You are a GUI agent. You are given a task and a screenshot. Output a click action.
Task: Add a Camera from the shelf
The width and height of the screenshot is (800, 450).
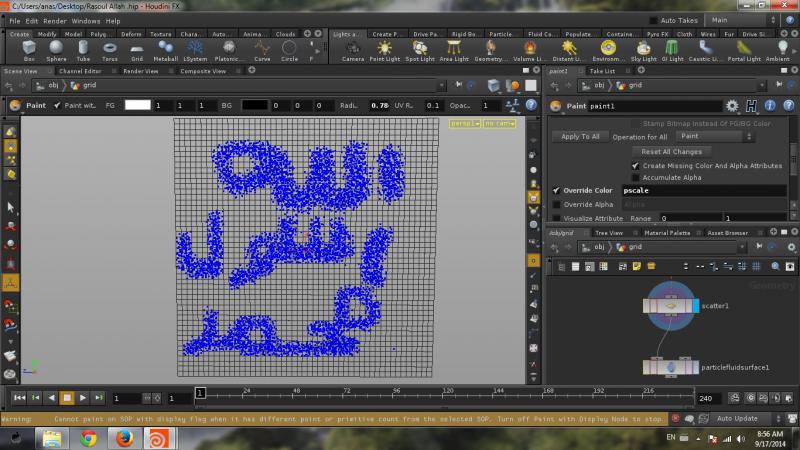(x=353, y=51)
